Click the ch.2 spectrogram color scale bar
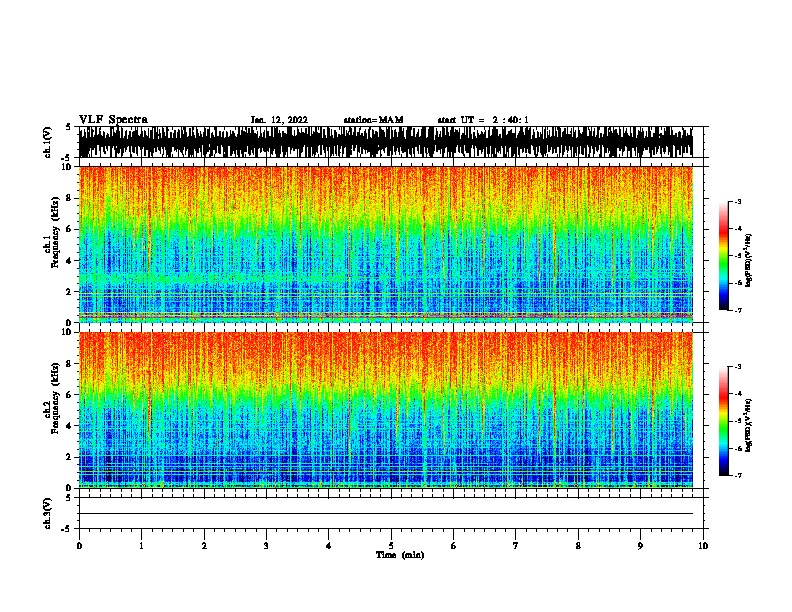 coord(724,421)
